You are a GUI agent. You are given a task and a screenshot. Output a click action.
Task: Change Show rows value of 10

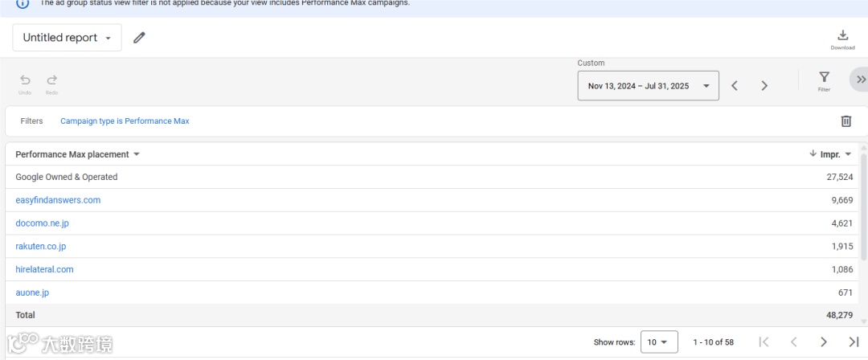pyautogui.click(x=659, y=342)
